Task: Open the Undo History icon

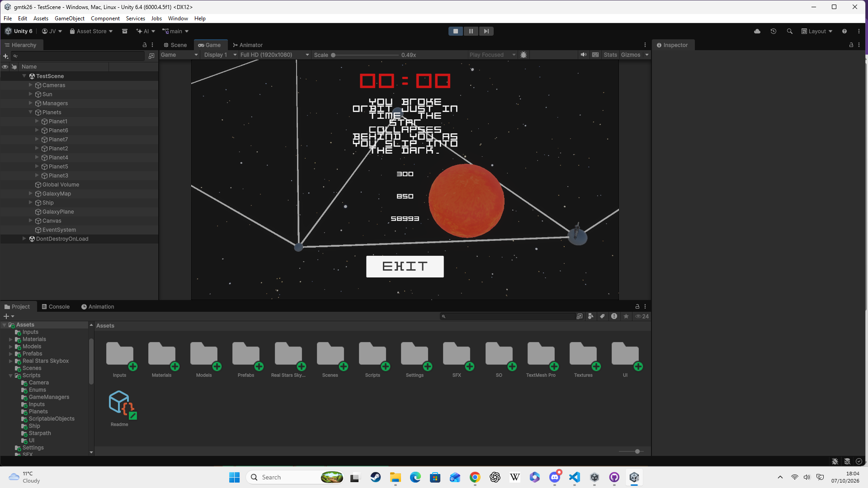Action: [x=774, y=31]
